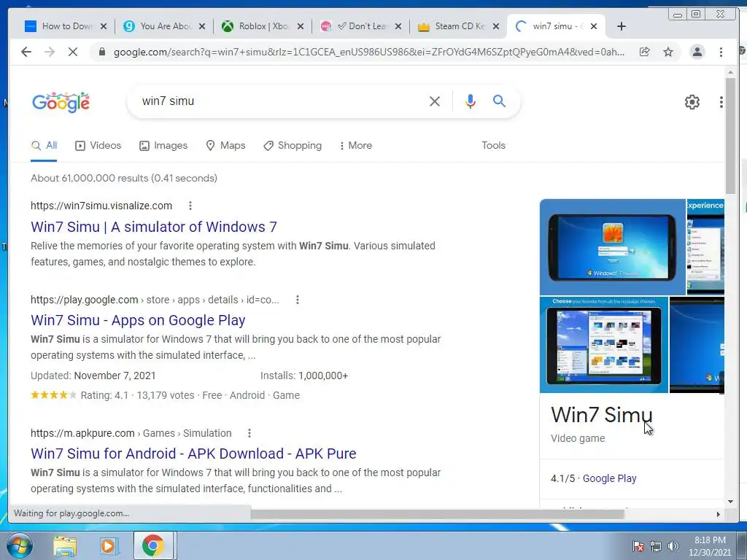
Task: Click the scrollbar down arrow
Action: coord(730,501)
